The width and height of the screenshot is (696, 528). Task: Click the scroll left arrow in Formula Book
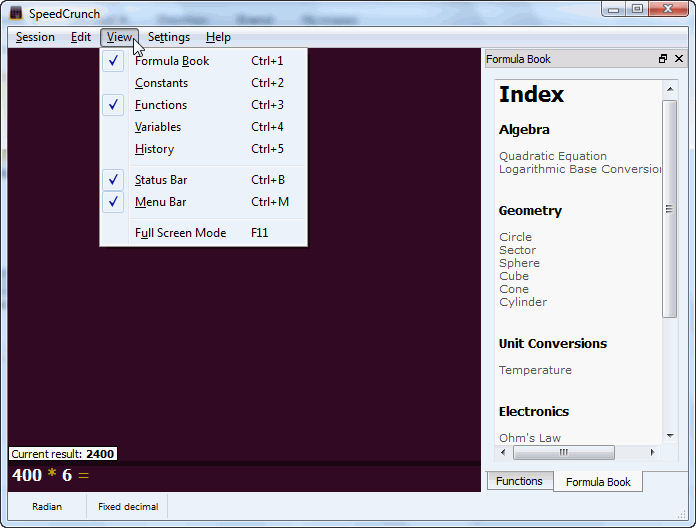pyautogui.click(x=503, y=453)
